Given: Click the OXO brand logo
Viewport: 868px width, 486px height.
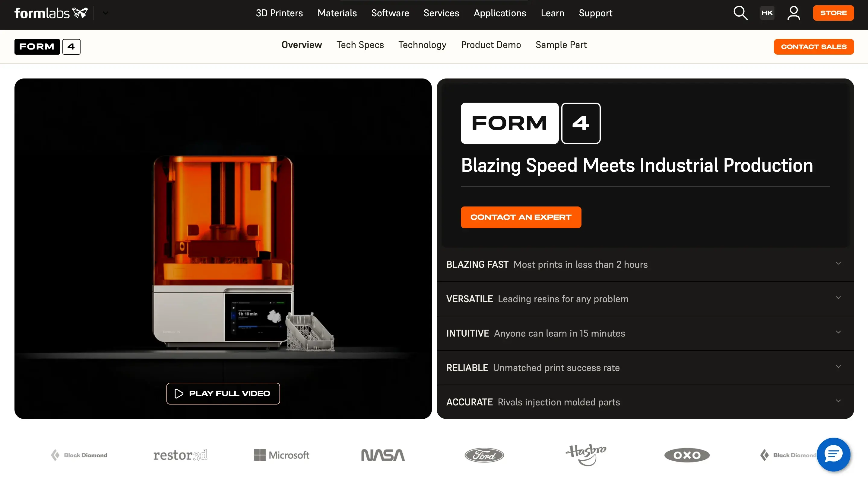Looking at the screenshot, I should click(687, 455).
